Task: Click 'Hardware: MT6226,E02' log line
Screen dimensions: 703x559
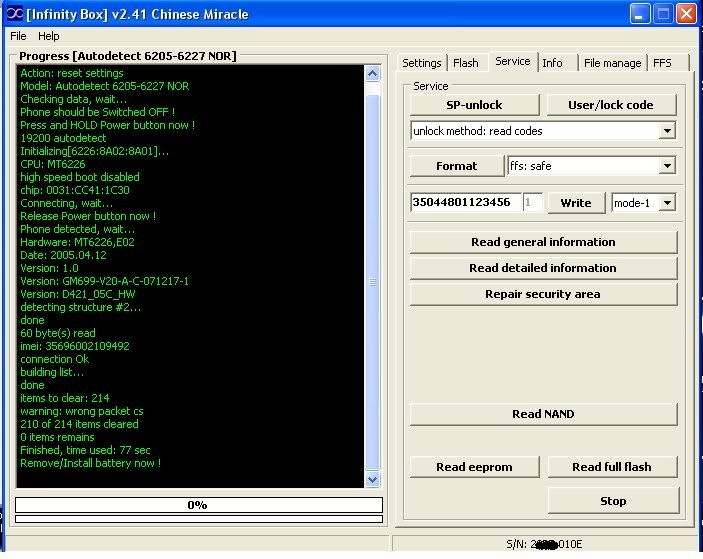Action: click(x=77, y=242)
